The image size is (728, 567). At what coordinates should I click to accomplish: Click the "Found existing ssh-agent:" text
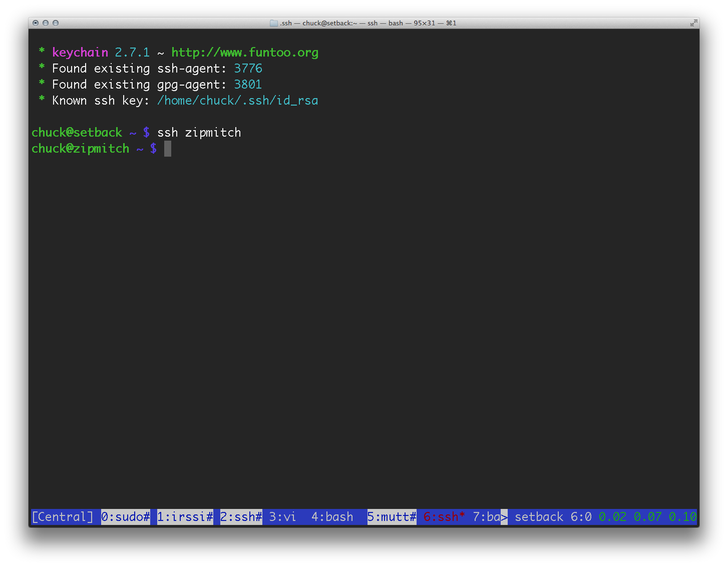(140, 69)
